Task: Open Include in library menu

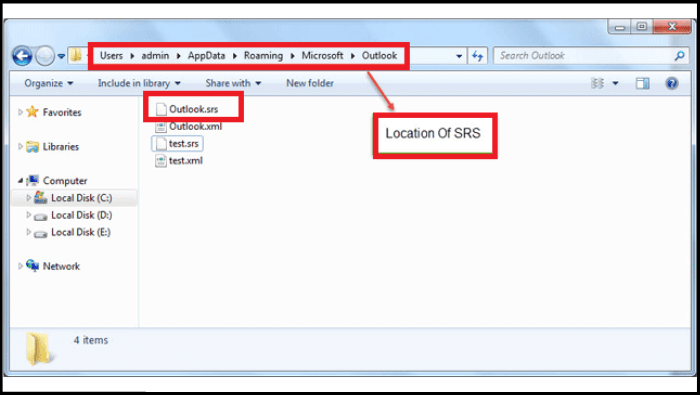Action: click(139, 83)
